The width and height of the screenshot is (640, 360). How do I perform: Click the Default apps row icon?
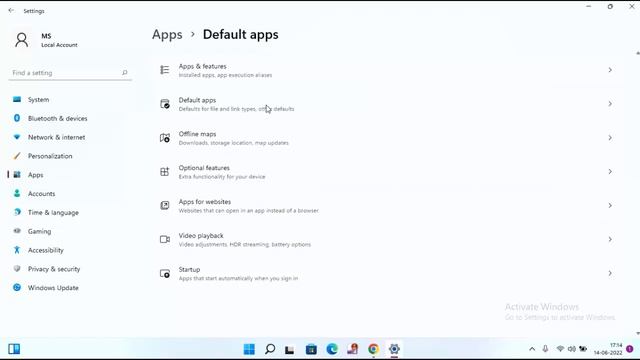click(x=164, y=104)
